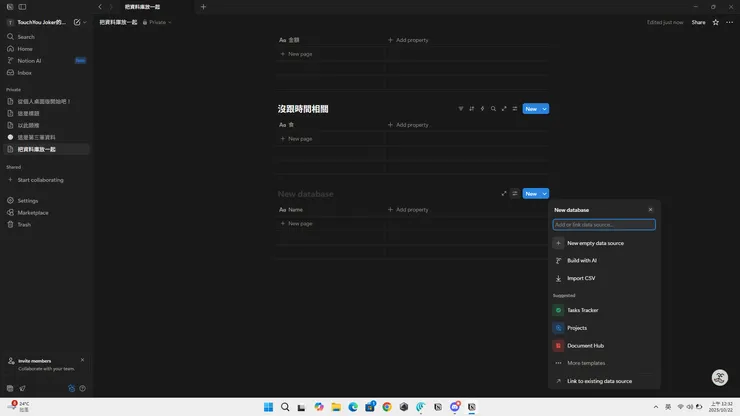
Task: Open Marketplace from the sidebar
Action: [x=33, y=213]
